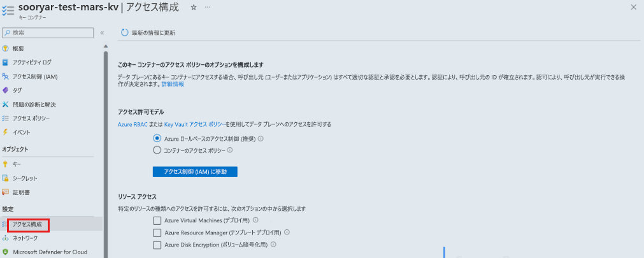644x258 pixels.
Task: Click the タグ tag icon
Action: [5, 90]
